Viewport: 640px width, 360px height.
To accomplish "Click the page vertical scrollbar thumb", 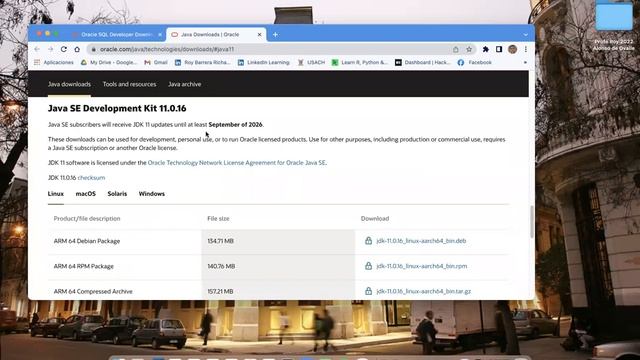I will coord(531,222).
